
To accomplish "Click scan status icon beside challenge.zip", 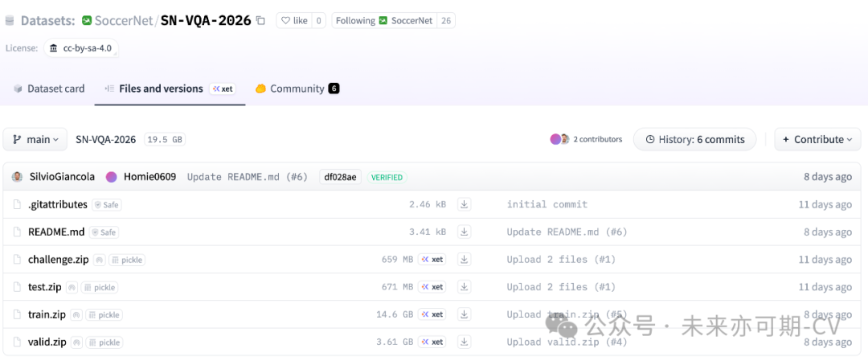I will (99, 260).
